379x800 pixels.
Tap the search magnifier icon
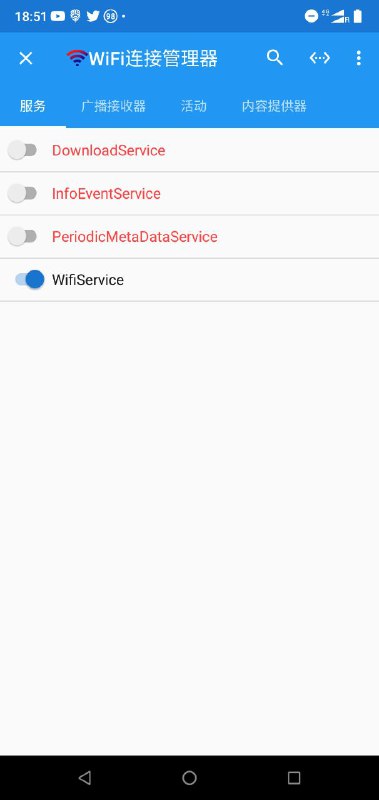click(274, 58)
